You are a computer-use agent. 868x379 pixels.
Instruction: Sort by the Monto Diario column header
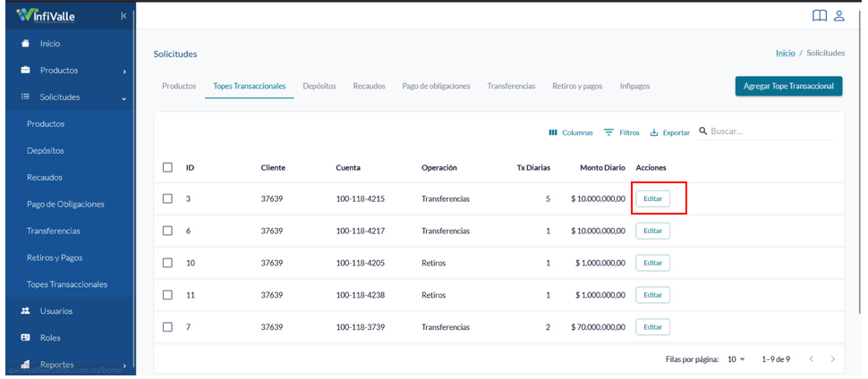tap(602, 168)
